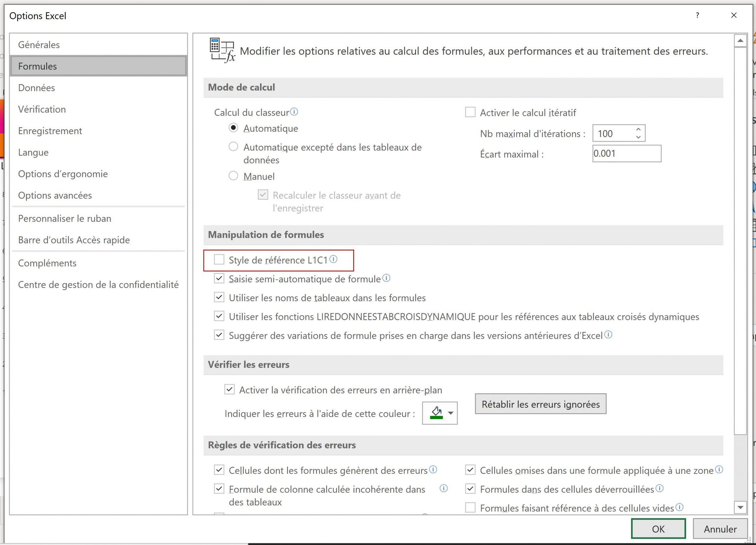Click info icon after Suggérer des variations option
This screenshot has width=756, height=545.
pos(608,335)
